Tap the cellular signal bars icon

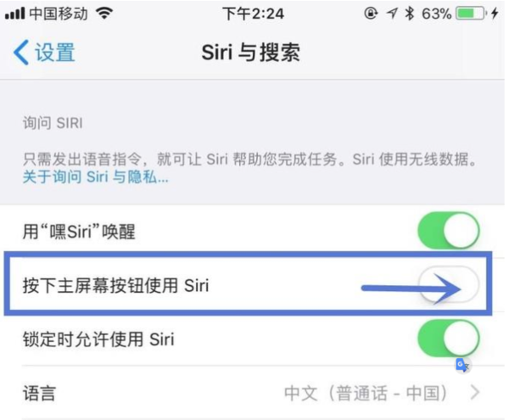coord(15,14)
